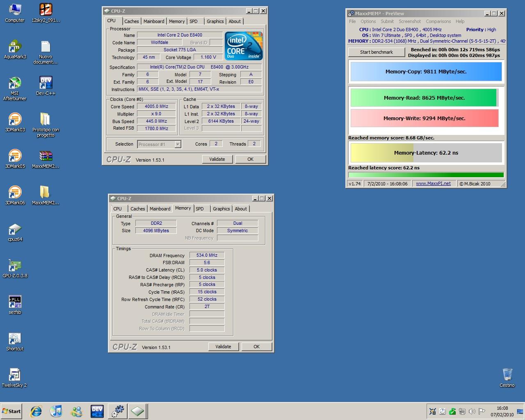Viewport: 525px width, 420px height.
Task: Click the DRAM Frequency 534.0 MHz field
Action: pyautogui.click(x=207, y=255)
